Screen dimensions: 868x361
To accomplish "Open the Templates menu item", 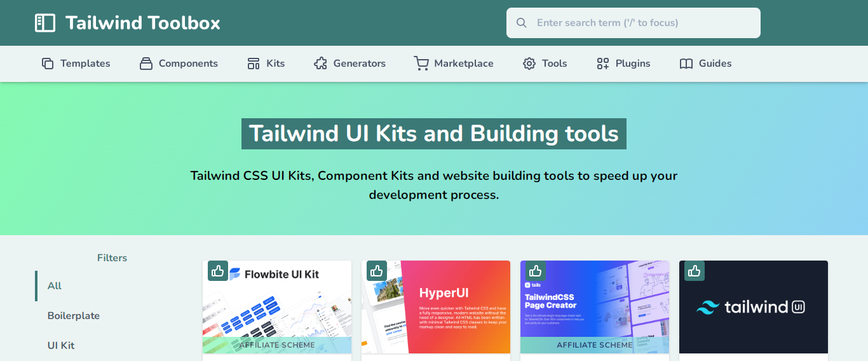I will (x=85, y=64).
